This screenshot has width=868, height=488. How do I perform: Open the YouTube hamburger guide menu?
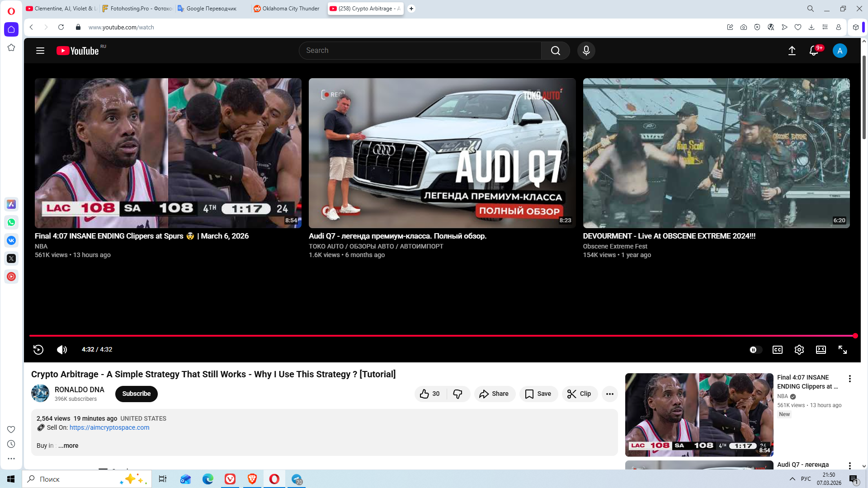click(40, 51)
